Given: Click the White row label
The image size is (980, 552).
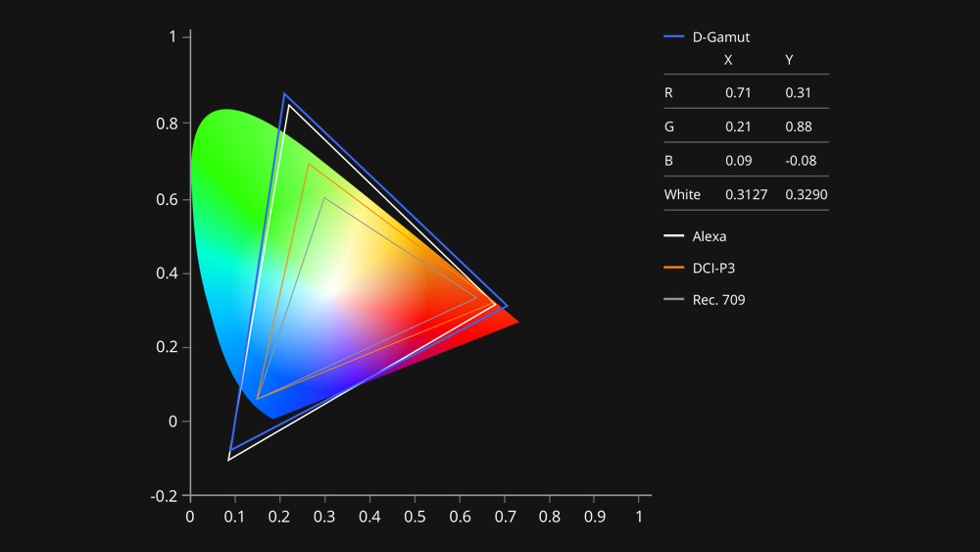Looking at the screenshot, I should [682, 194].
